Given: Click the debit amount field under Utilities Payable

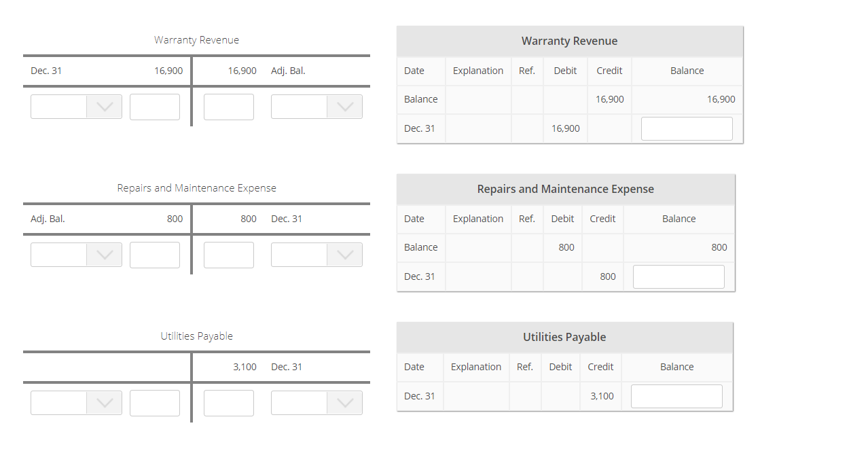Looking at the screenshot, I should coord(154,403).
